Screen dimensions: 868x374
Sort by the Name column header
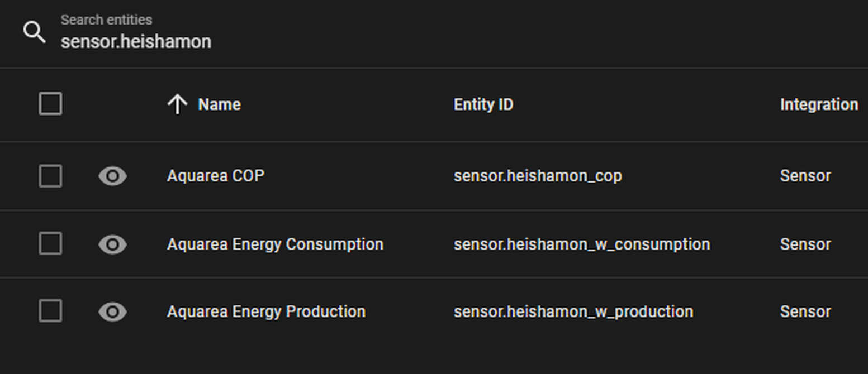[219, 104]
